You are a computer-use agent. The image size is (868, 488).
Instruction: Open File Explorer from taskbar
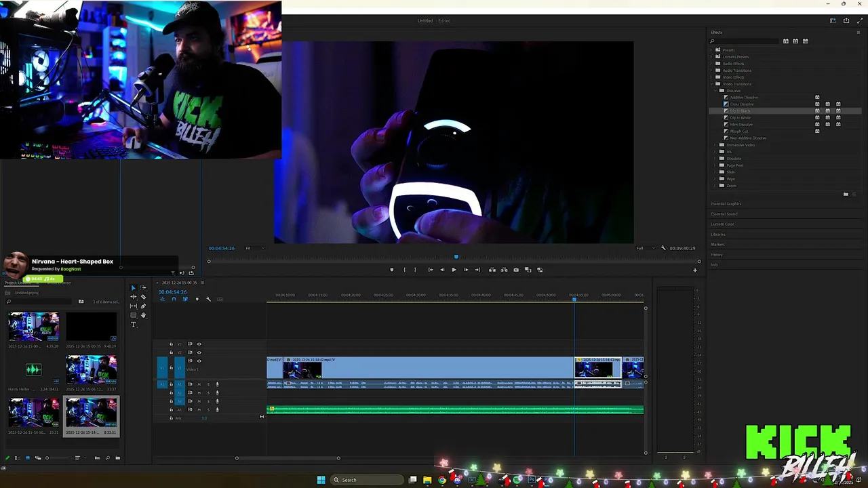[427, 480]
